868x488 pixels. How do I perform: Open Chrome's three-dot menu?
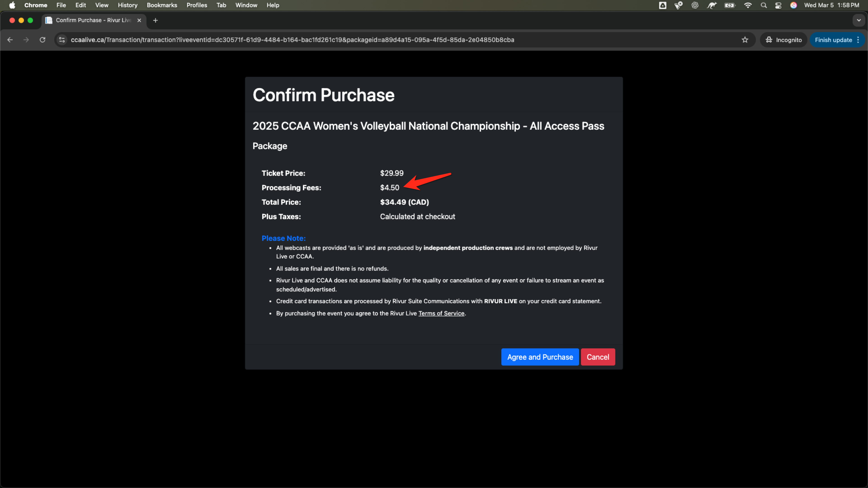pos(858,40)
